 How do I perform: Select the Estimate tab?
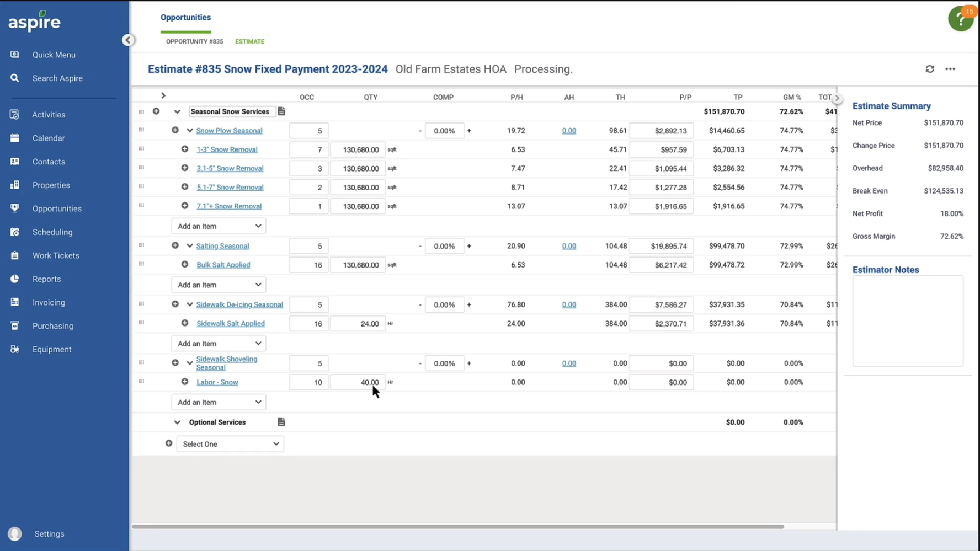pyautogui.click(x=249, y=41)
